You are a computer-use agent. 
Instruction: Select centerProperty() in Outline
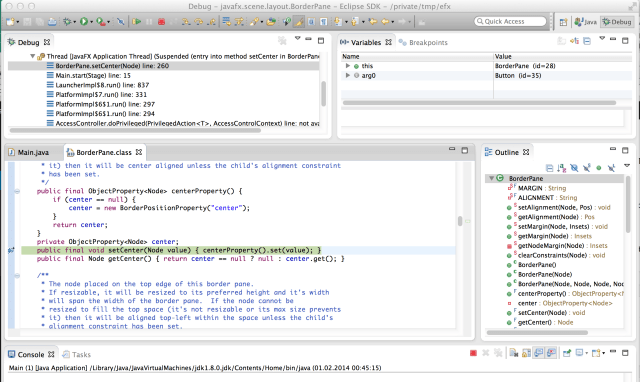(565, 293)
